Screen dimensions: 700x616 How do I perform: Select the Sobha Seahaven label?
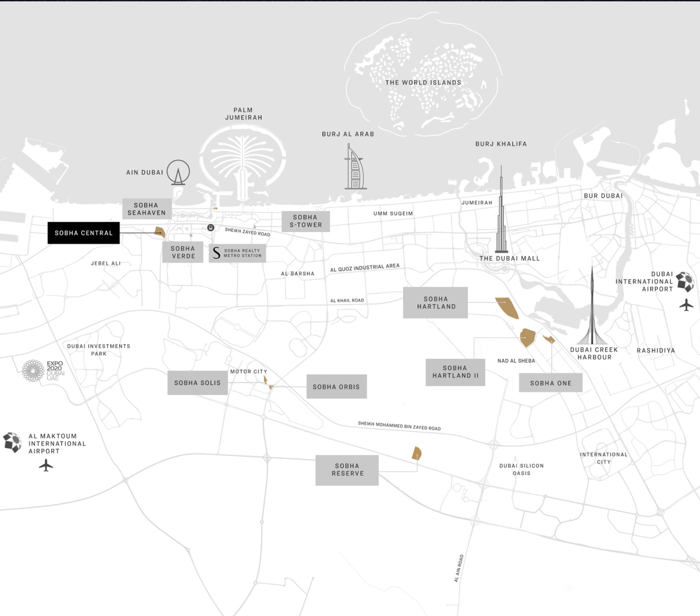coord(147,209)
